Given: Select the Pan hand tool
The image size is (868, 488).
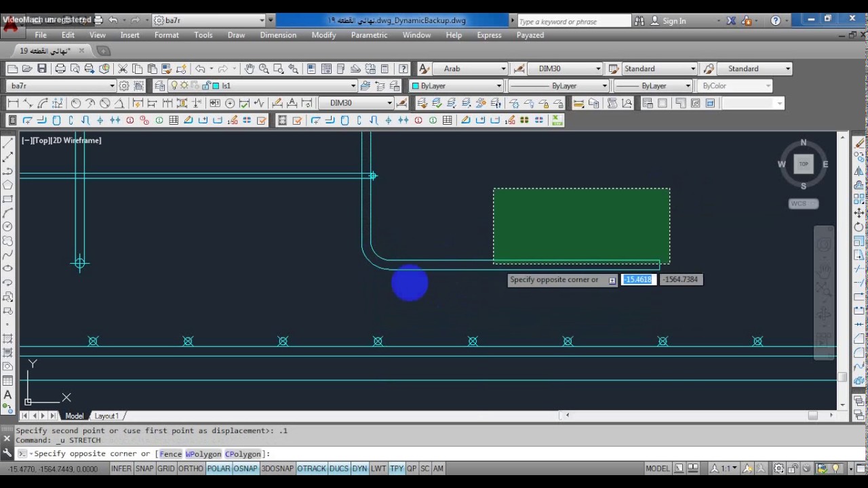Looking at the screenshot, I should (x=250, y=68).
